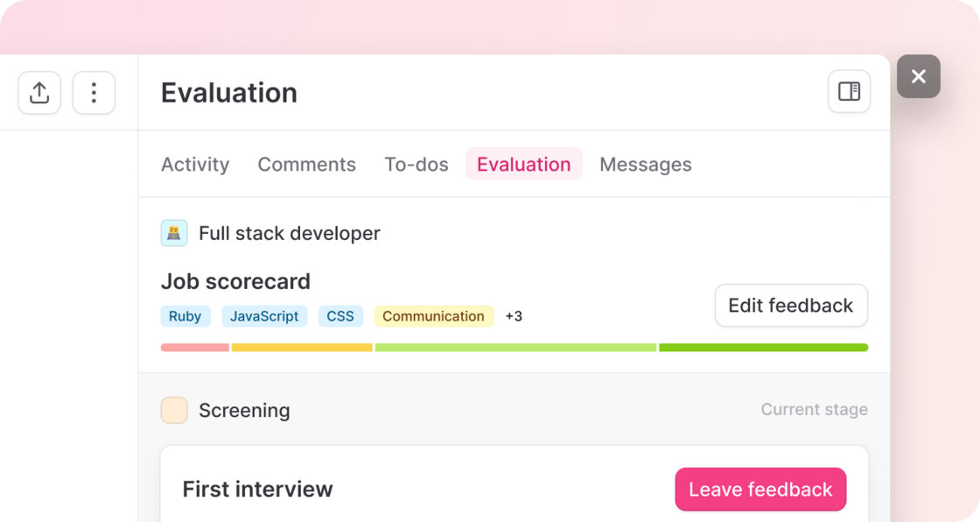Click the upload arrow icon above the sidebar

38,92
